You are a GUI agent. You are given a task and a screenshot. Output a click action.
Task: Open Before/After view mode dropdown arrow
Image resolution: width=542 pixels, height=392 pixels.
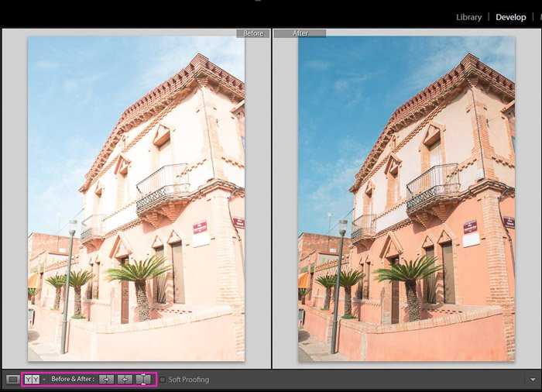(44, 380)
